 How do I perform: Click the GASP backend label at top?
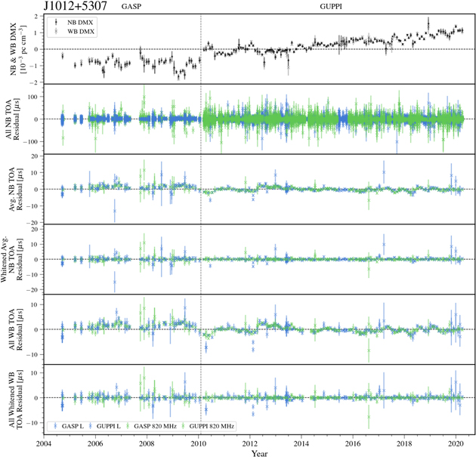(x=131, y=7)
